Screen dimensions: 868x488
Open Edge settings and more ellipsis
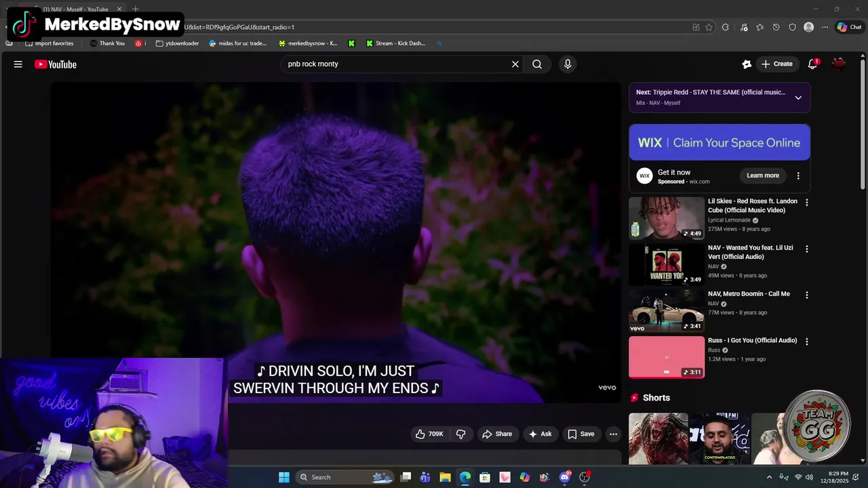(x=825, y=27)
